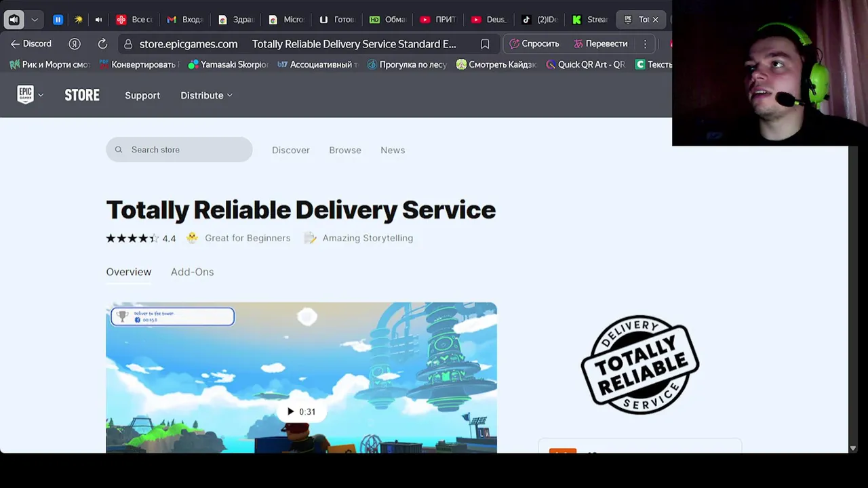Open bookmark 'Ассоциативный т'
868x488 pixels.
317,64
